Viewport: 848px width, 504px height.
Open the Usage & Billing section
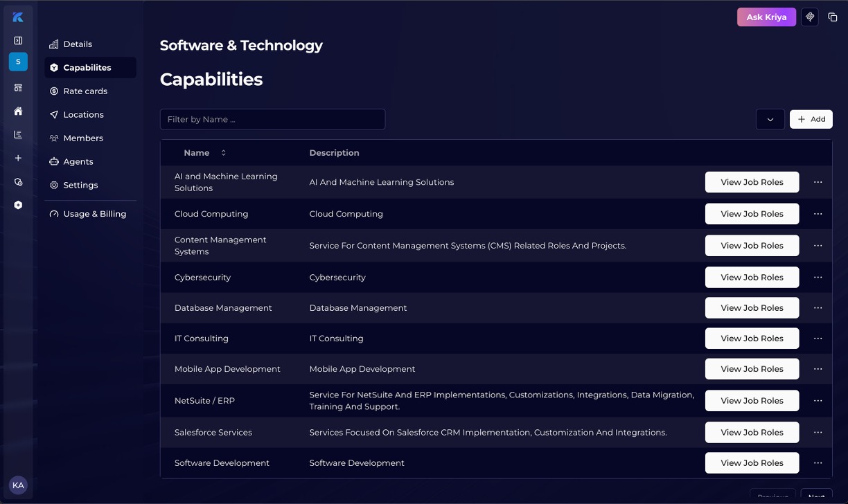tap(94, 214)
